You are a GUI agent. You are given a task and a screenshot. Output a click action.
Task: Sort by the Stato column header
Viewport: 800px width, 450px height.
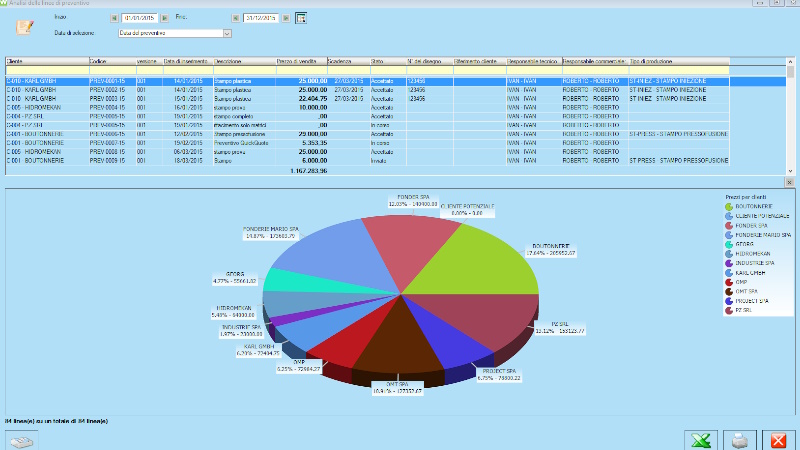(388, 61)
